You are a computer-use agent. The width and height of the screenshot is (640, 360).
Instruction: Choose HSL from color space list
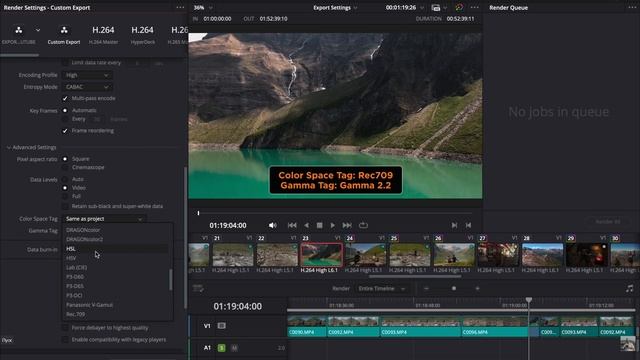[116, 249]
